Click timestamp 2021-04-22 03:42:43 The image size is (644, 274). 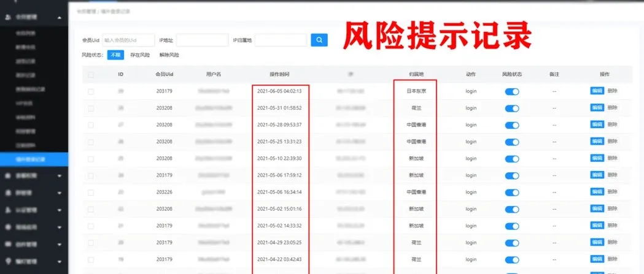pyautogui.click(x=279, y=260)
